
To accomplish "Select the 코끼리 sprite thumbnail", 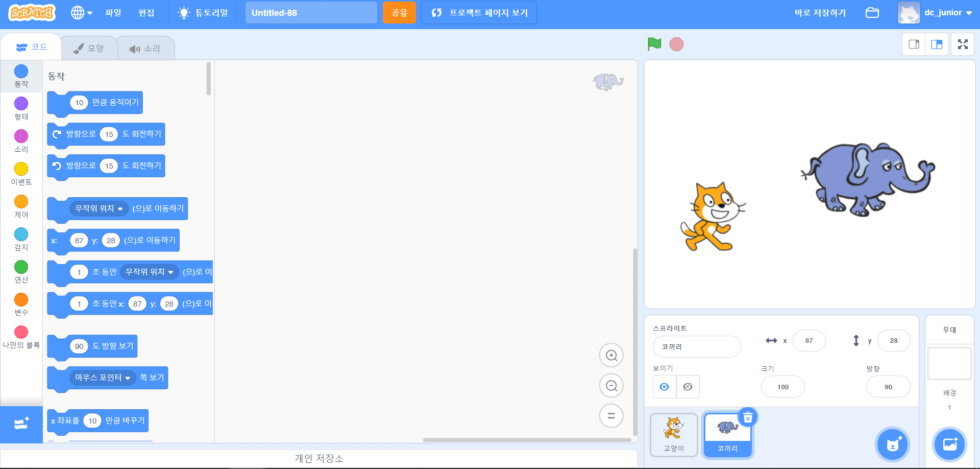I will 727,434.
